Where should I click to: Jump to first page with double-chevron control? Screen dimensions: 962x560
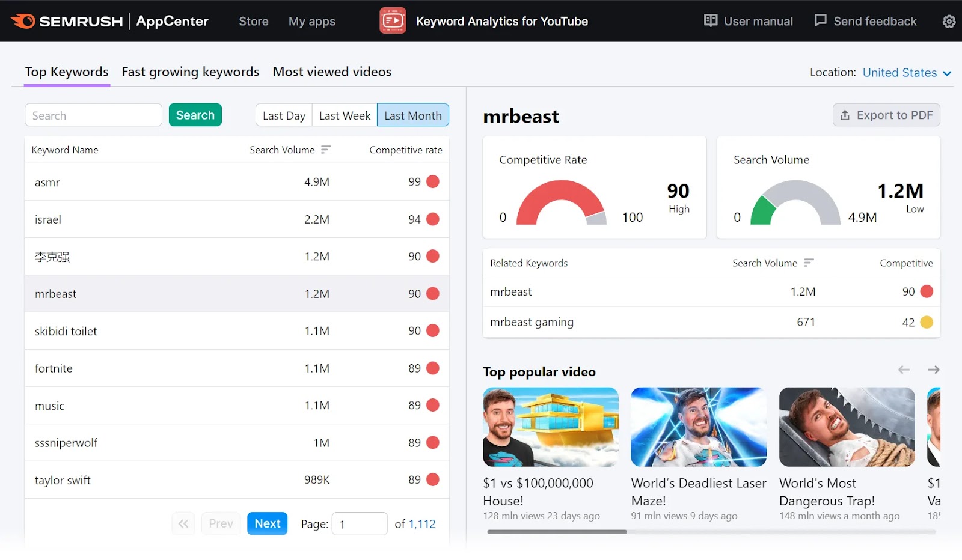(x=183, y=523)
